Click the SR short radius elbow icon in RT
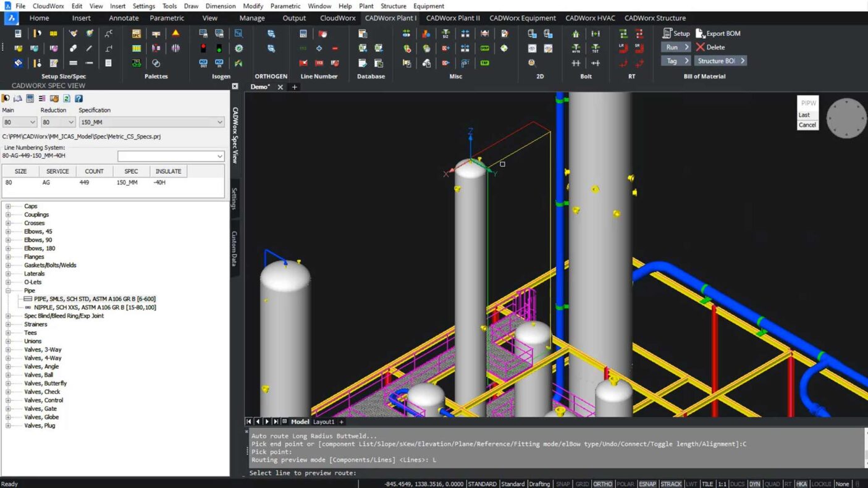 pos(639,48)
